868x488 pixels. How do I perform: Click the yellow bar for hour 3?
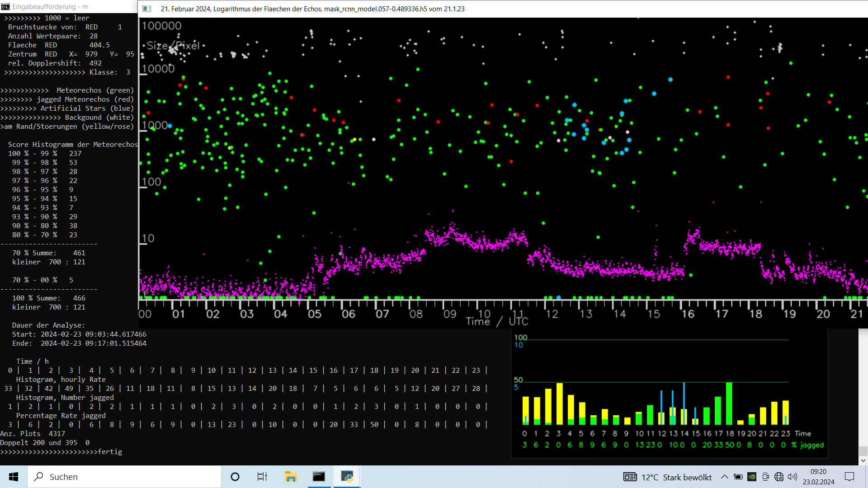pyautogui.click(x=559, y=404)
